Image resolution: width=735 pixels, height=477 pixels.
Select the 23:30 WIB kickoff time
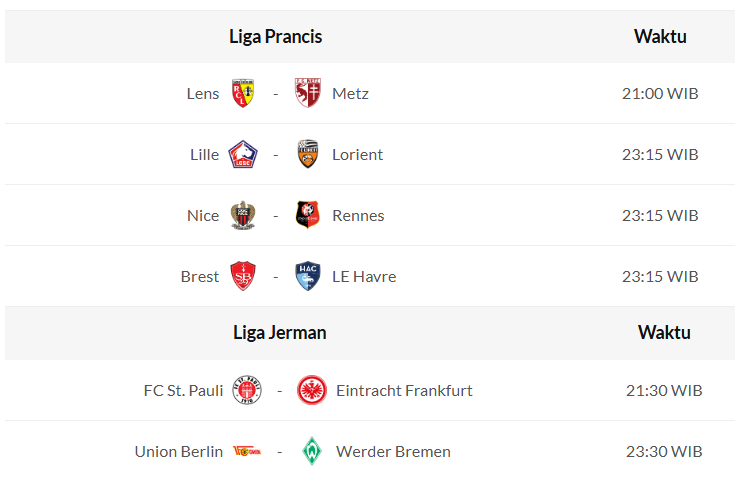pyautogui.click(x=664, y=451)
